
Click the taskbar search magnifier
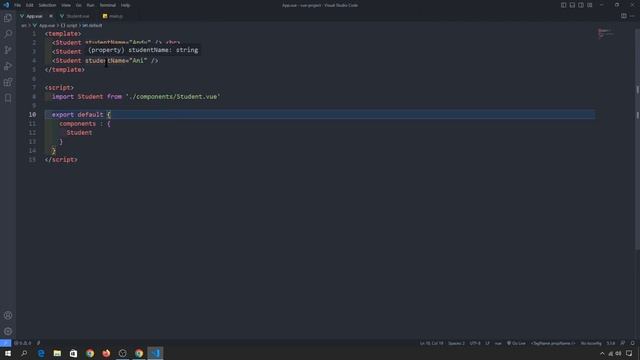point(24,353)
